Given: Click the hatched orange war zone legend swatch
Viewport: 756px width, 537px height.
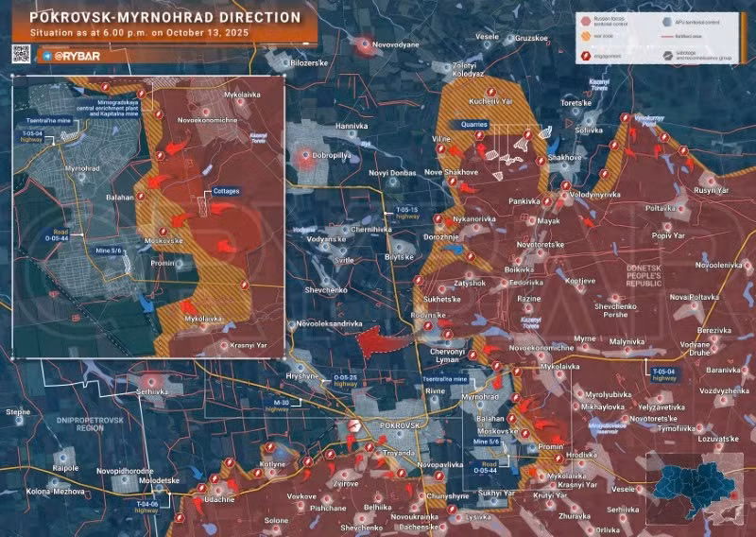Looking at the screenshot, I should (x=585, y=37).
